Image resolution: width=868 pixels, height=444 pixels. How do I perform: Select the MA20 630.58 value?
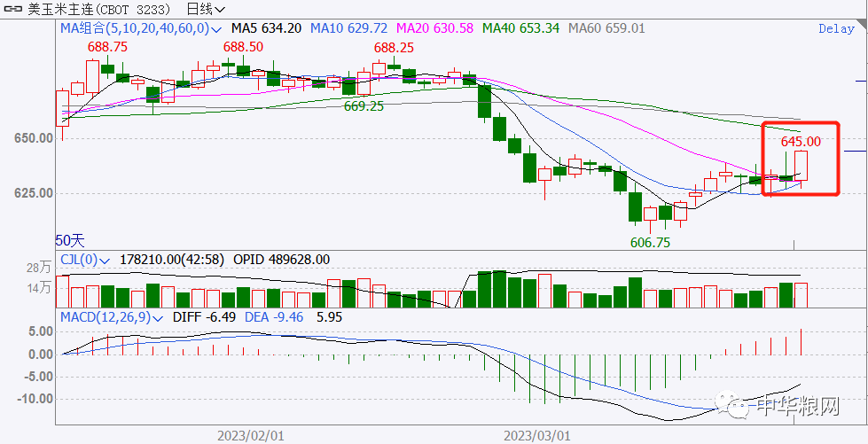click(435, 28)
